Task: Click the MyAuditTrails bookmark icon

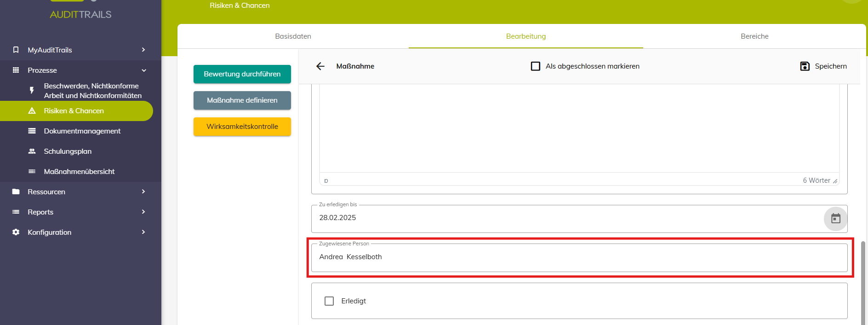Action: click(16, 50)
